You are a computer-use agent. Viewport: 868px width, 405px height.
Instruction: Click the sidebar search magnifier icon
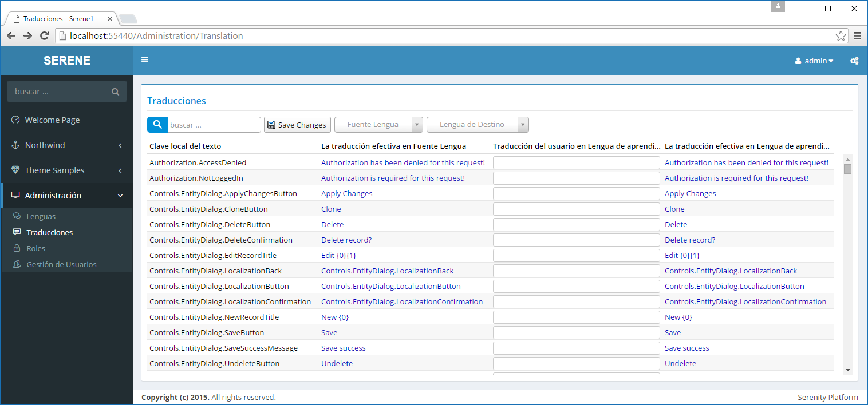115,92
